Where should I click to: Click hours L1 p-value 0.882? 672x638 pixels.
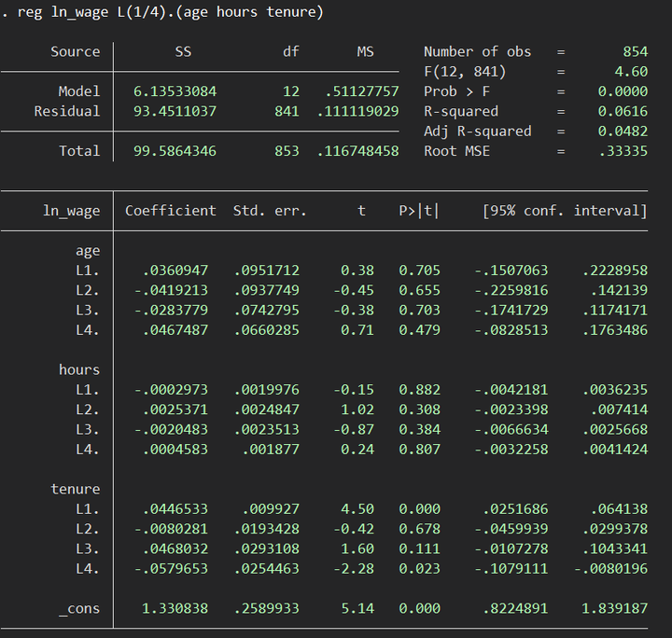tap(419, 390)
